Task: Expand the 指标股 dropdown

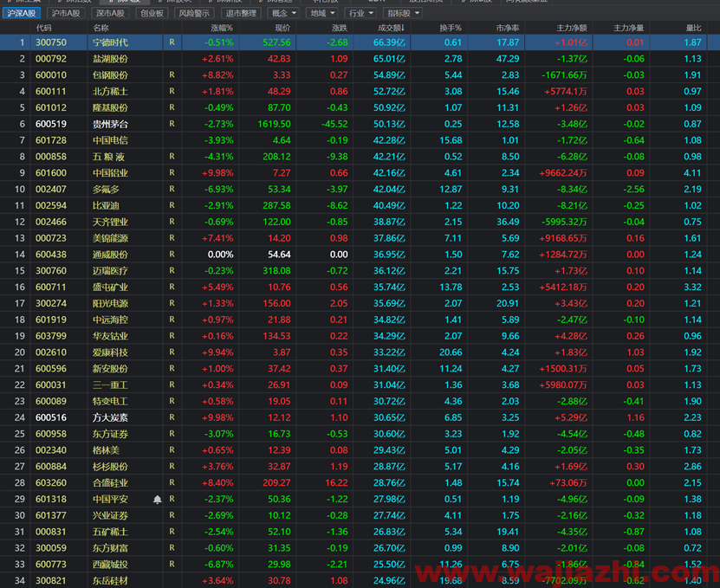Action: (403, 13)
